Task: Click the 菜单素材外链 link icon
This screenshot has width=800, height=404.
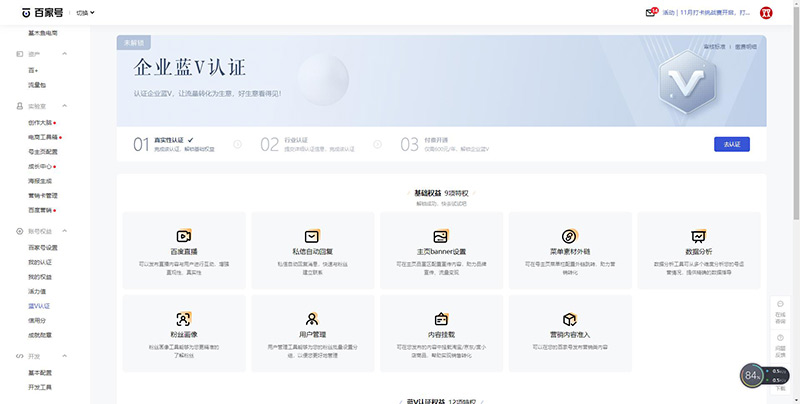Action: coord(569,236)
